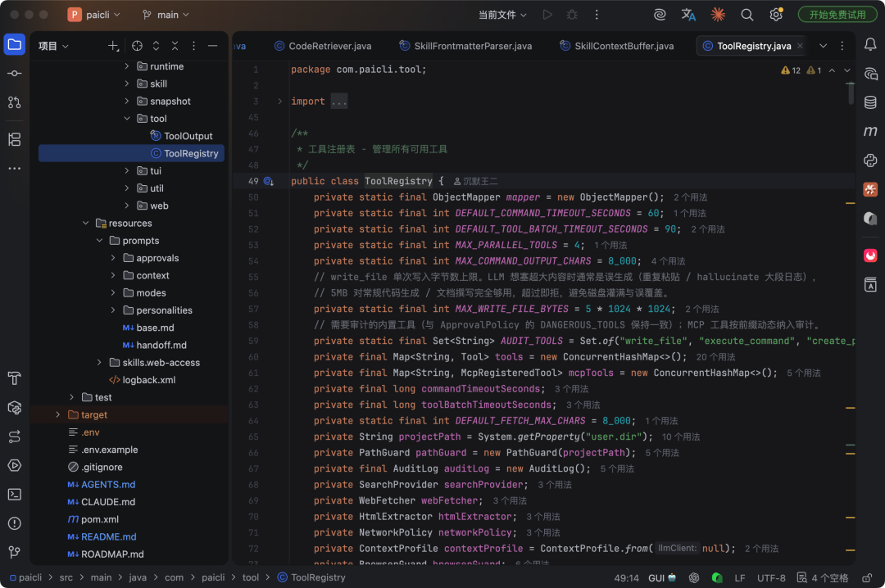The image size is (885, 588).
Task: Click the GUI status bar indicator
Action: 662,578
